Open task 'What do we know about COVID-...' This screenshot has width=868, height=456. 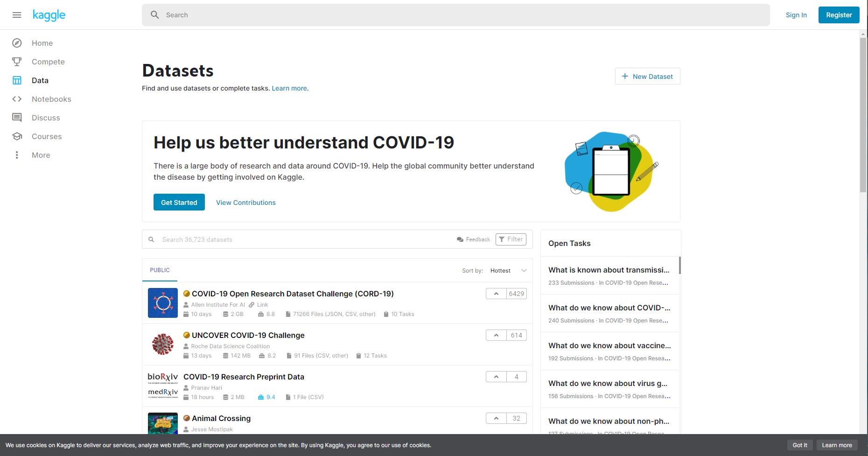[x=609, y=308]
